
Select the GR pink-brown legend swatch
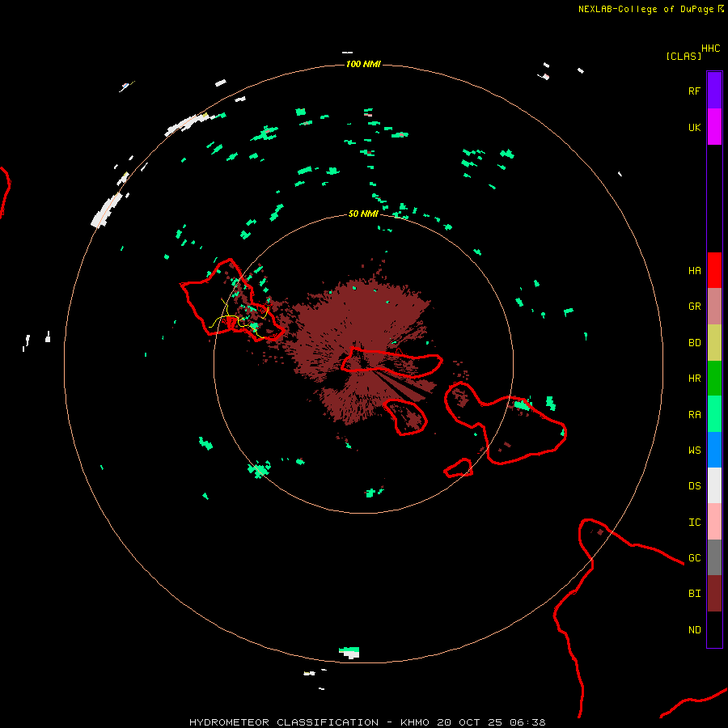[714, 307]
